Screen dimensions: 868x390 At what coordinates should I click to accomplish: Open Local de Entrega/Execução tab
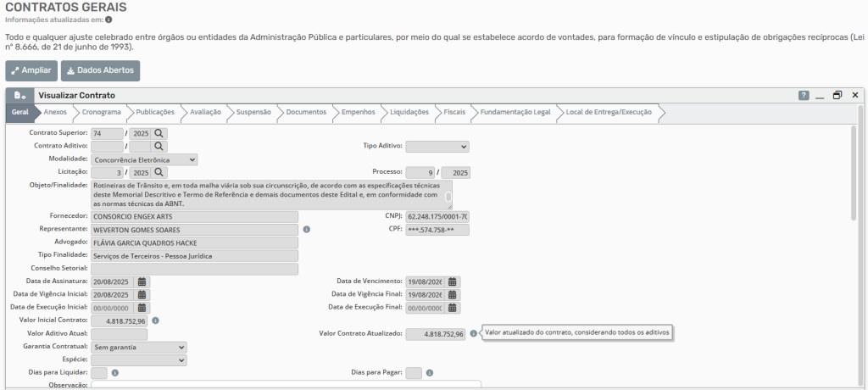click(609, 112)
